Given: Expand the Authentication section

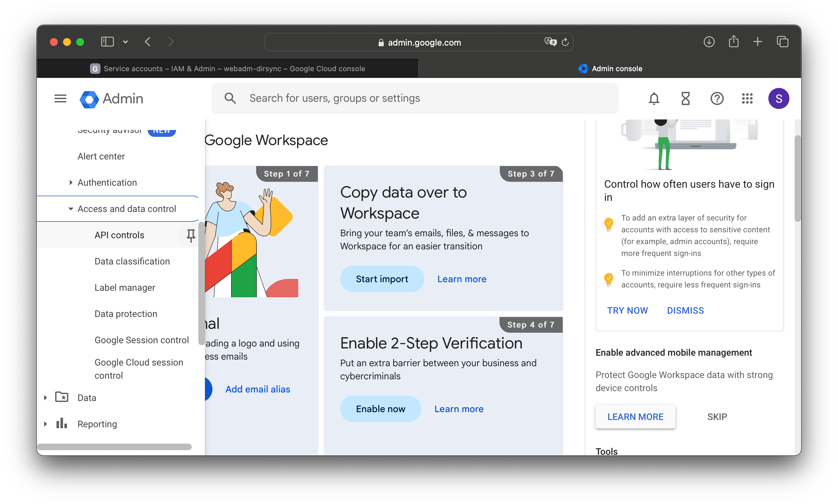Looking at the screenshot, I should point(71,182).
